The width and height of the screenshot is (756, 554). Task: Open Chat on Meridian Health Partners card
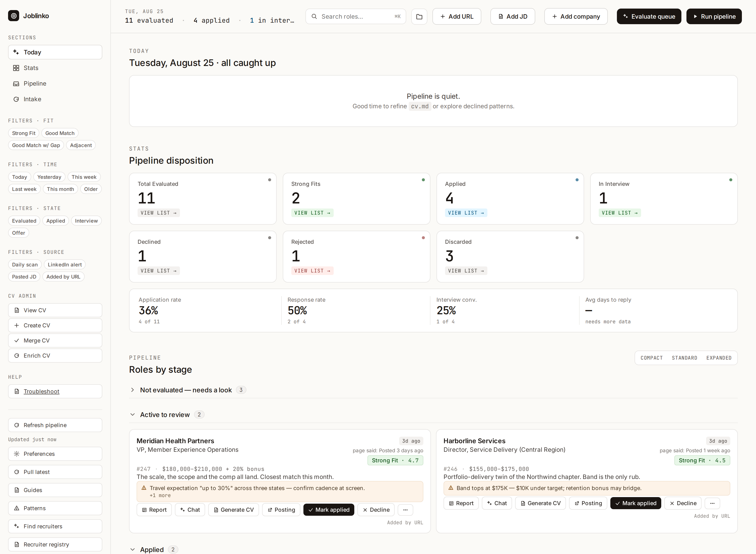pos(190,510)
